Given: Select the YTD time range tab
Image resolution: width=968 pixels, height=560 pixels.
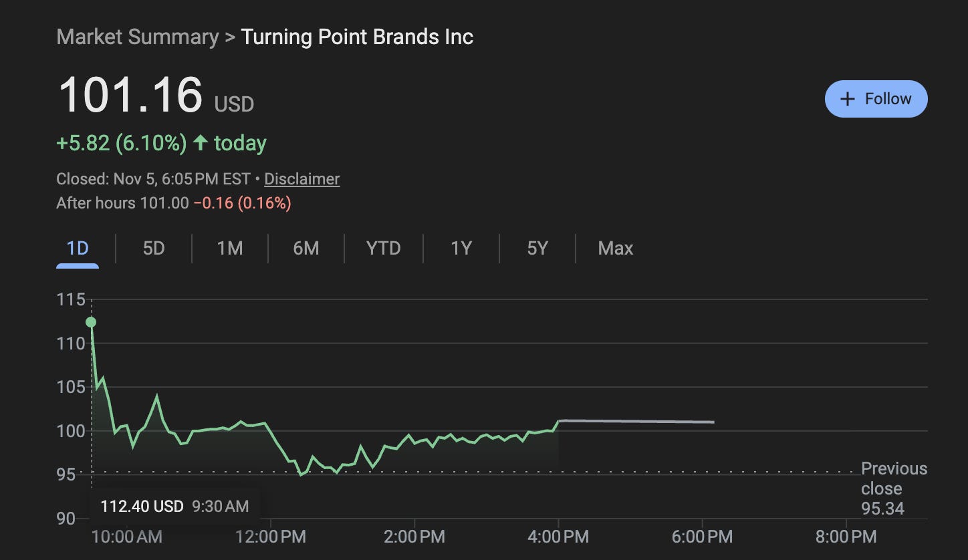Looking at the screenshot, I should [x=384, y=249].
